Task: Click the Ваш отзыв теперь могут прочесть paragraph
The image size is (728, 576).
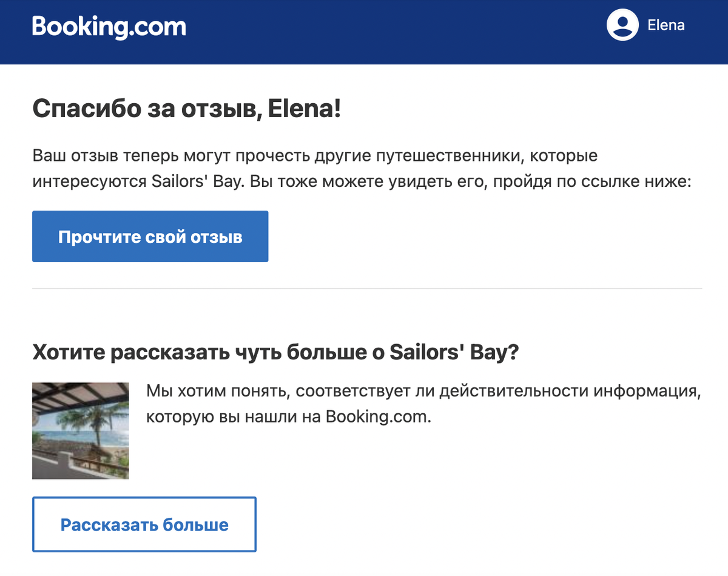Action: pyautogui.click(x=362, y=169)
